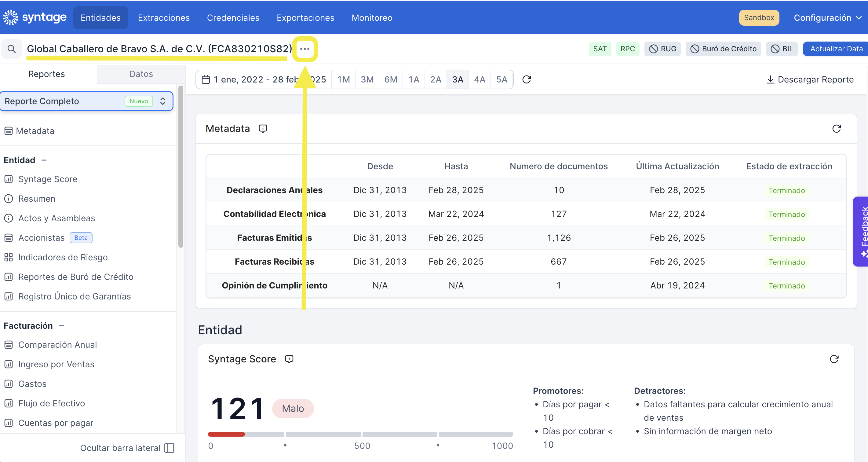Image resolution: width=868 pixels, height=462 pixels.
Task: Click the Sandbox badge
Action: coord(759,17)
